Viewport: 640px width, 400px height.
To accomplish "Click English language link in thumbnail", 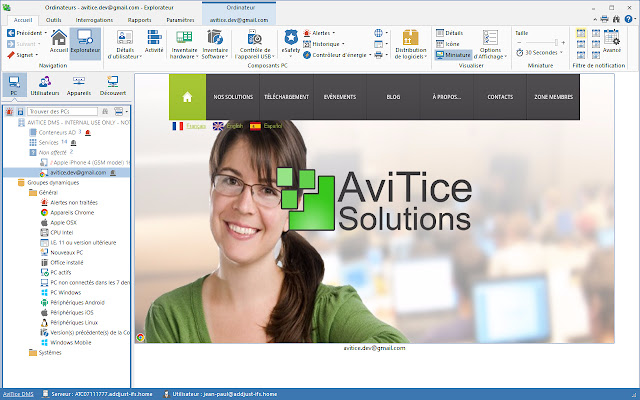I will tap(235, 126).
